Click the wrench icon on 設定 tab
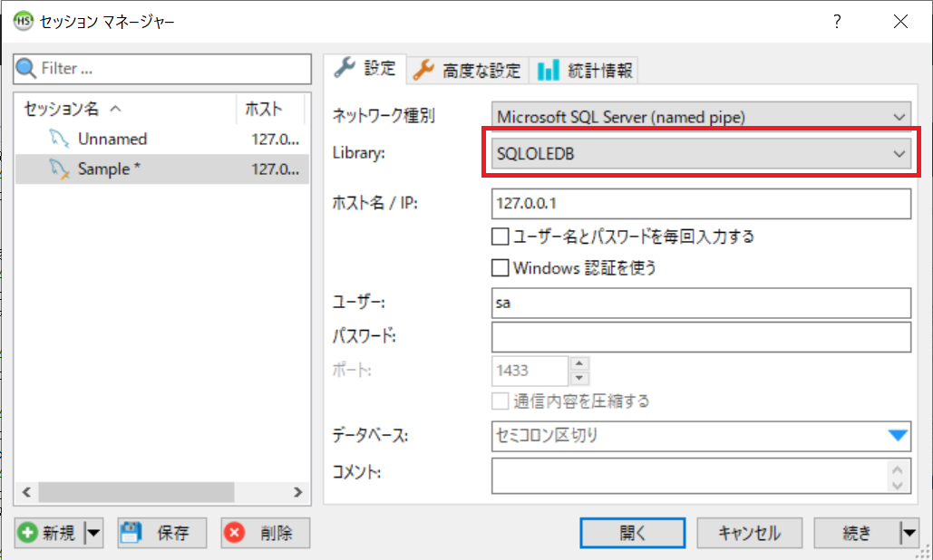Screen dimensions: 933x560 pyautogui.click(x=345, y=68)
